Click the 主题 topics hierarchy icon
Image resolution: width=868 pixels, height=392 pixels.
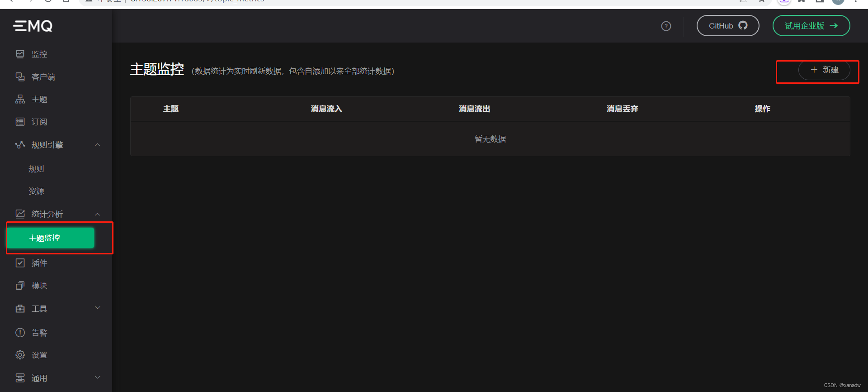point(20,99)
